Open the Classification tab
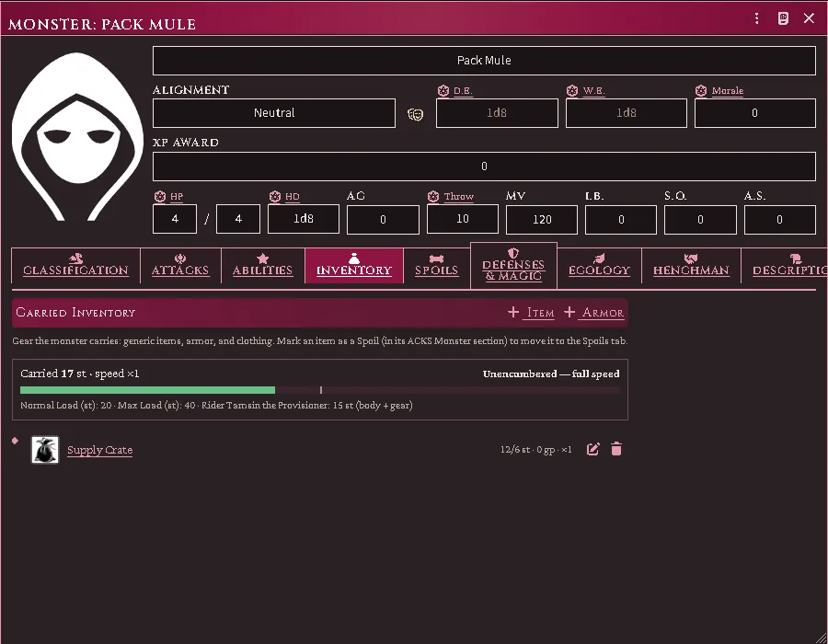The height and width of the screenshot is (644, 828). click(x=75, y=266)
